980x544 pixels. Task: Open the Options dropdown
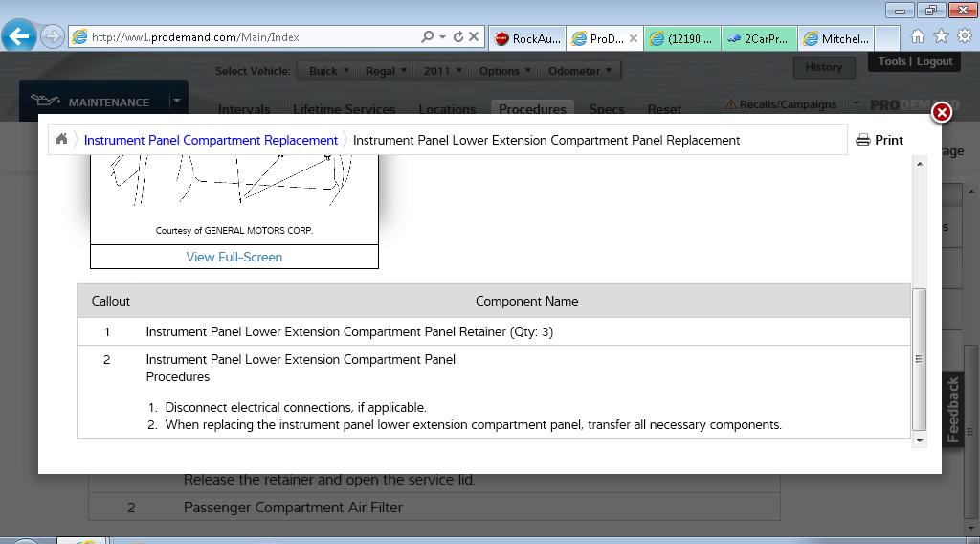click(504, 71)
